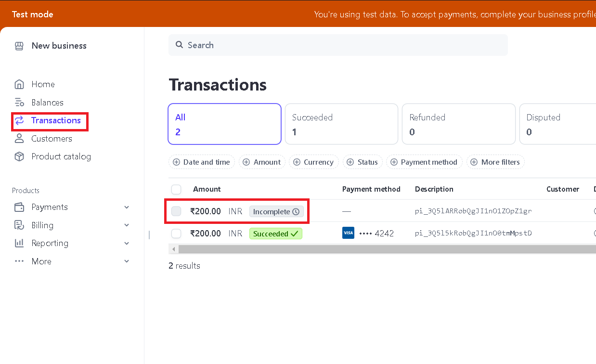This screenshot has width=596, height=364.
Task: Expand the Billing section chevron
Action: [127, 225]
